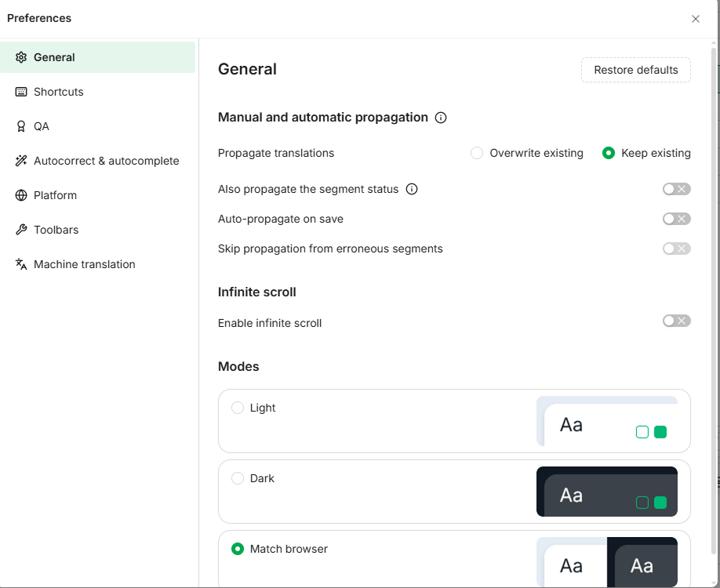Click info icon next to segment status

pyautogui.click(x=412, y=189)
